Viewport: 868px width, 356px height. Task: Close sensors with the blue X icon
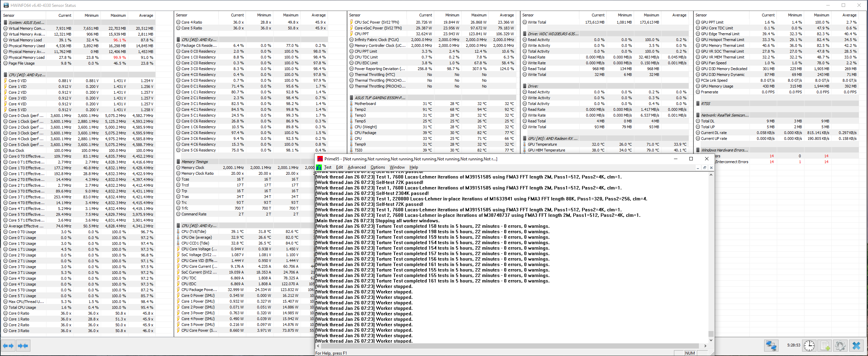pos(856,346)
